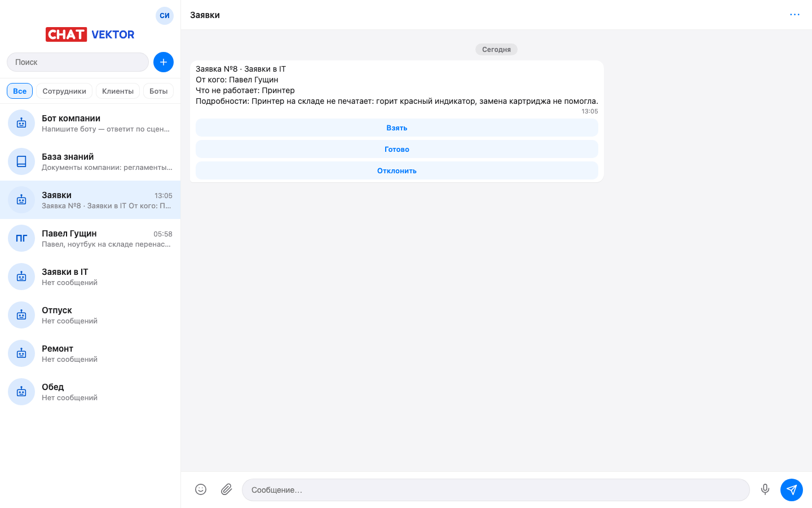Select the Все filter tab
This screenshot has height=508, width=812.
pos(20,91)
